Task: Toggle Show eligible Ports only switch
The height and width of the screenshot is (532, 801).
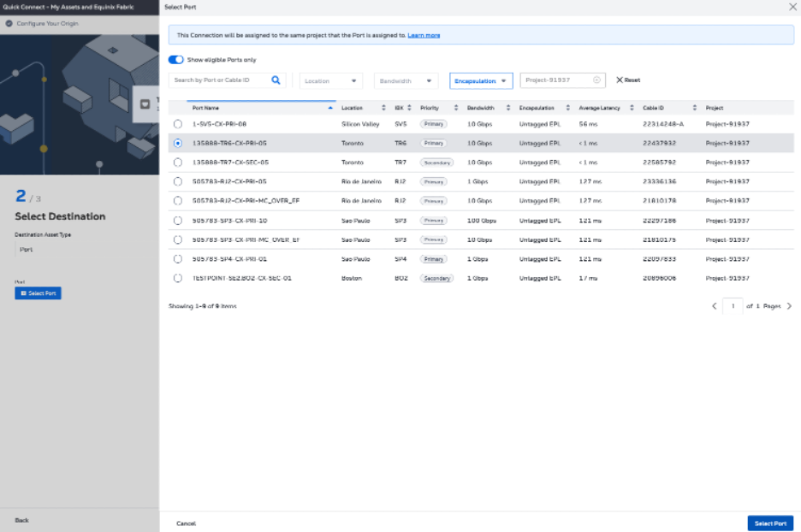Action: (x=176, y=60)
